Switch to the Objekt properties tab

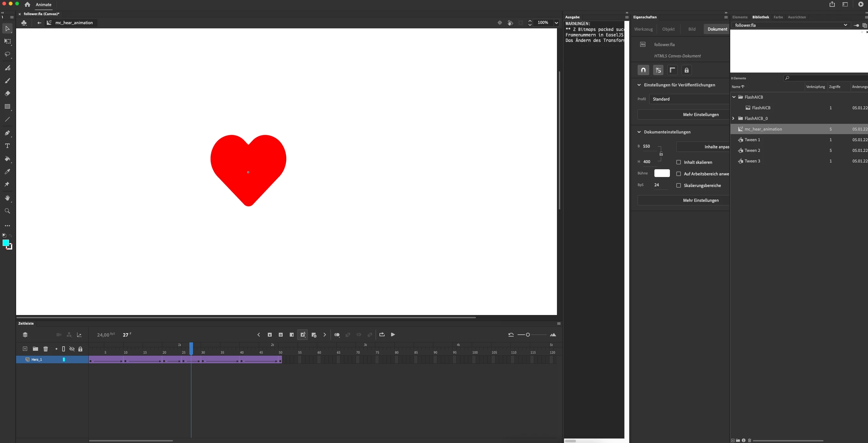[668, 29]
